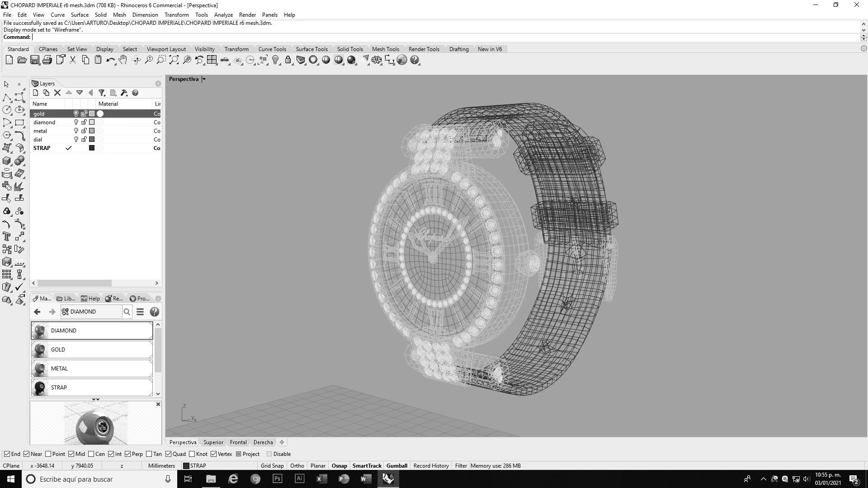868x488 pixels.
Task: Click the materials back arrow button
Action: pos(37,312)
